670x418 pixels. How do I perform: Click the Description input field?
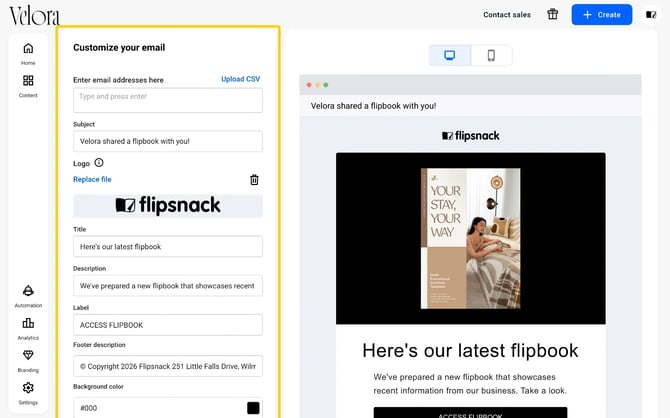pyautogui.click(x=168, y=286)
